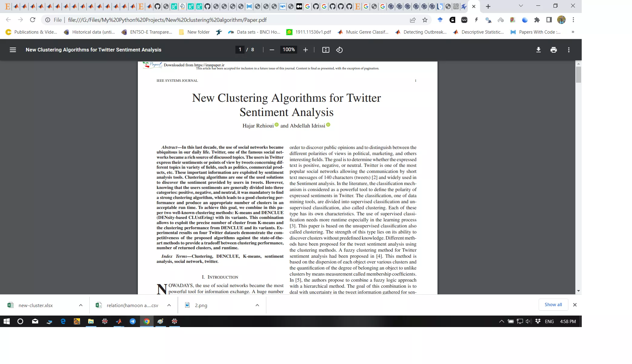Open the Detecting Outbreak... bookmark
Image resolution: width=632 pixels, height=364 pixels.
(x=421, y=32)
